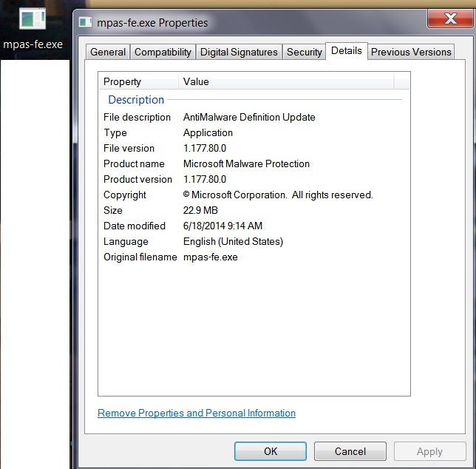Open the Previous Versions tab
Screen dimensions: 476x469
[x=411, y=52]
